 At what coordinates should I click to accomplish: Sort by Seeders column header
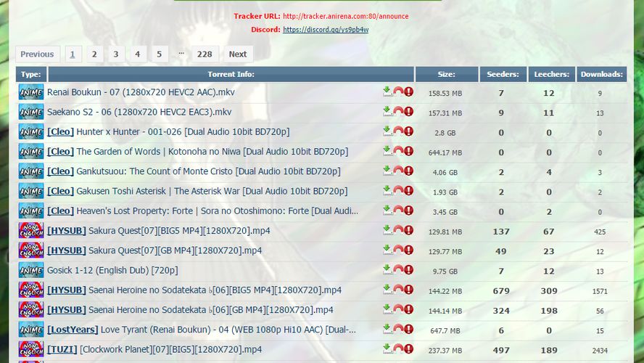(502, 74)
